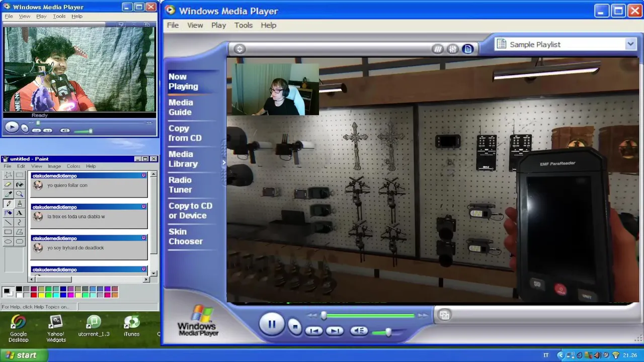
Task: Select the Curve tool in Paint
Action: 19,223
